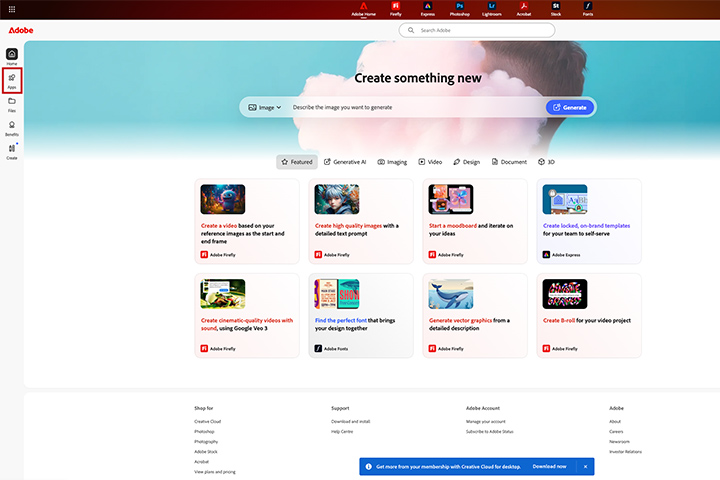Switch to the 3D tab

545,161
